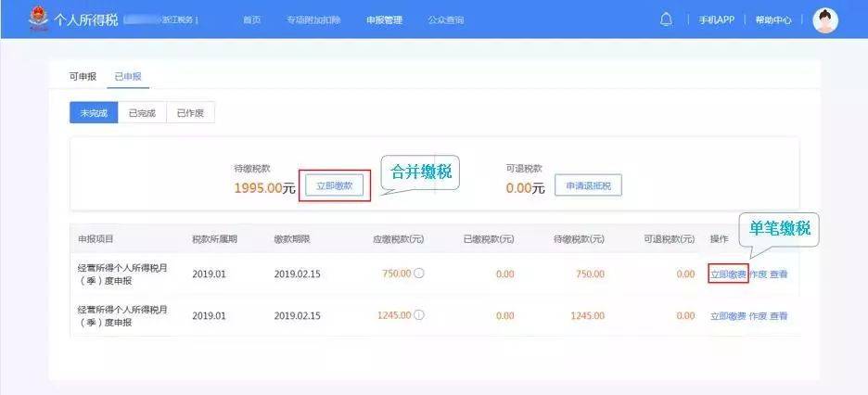Click 作废 in the 1245.00 row

point(758,316)
